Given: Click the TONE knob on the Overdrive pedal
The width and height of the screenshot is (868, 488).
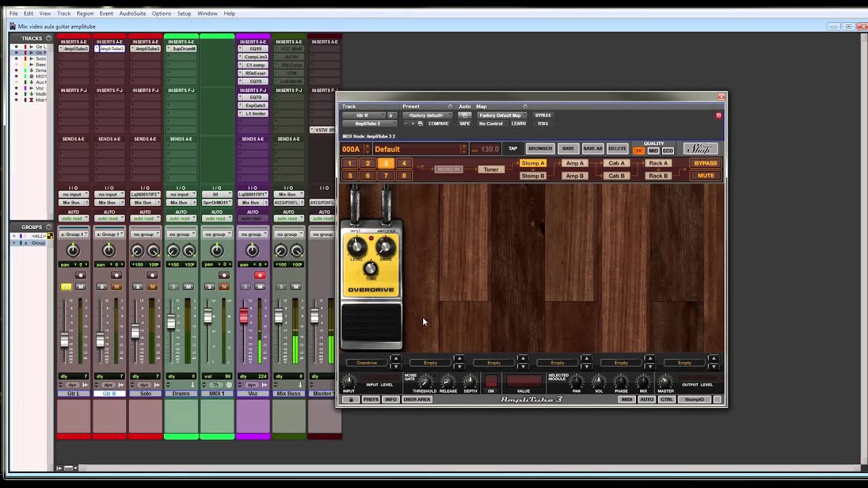Looking at the screenshot, I should tap(371, 269).
